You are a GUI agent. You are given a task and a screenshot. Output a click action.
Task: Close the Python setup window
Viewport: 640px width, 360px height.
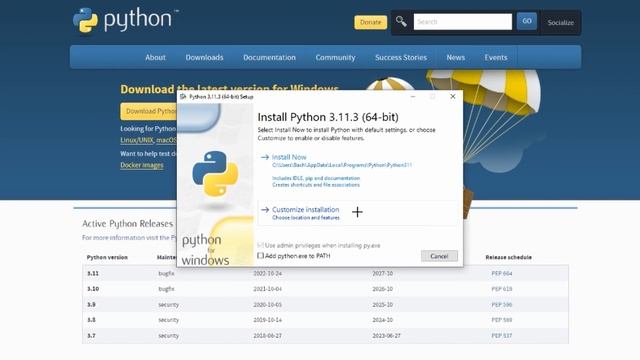coord(452,96)
